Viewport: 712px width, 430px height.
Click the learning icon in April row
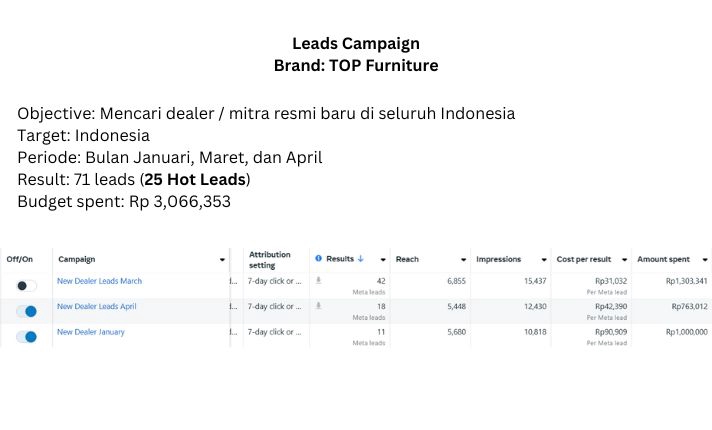[319, 306]
